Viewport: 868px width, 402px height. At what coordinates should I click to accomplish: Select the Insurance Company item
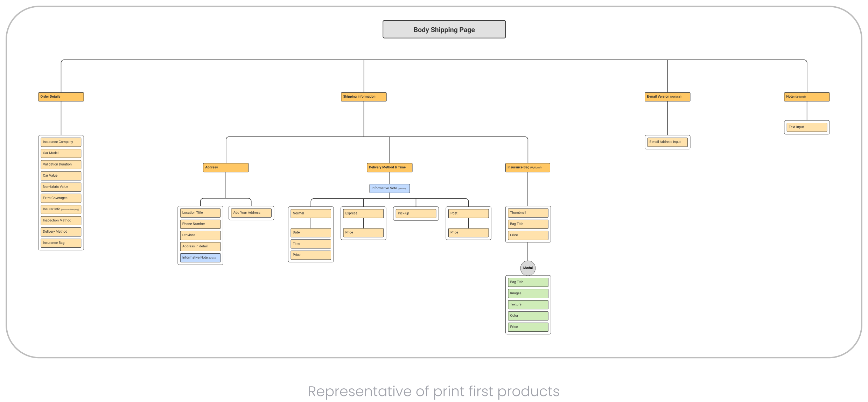coord(61,142)
